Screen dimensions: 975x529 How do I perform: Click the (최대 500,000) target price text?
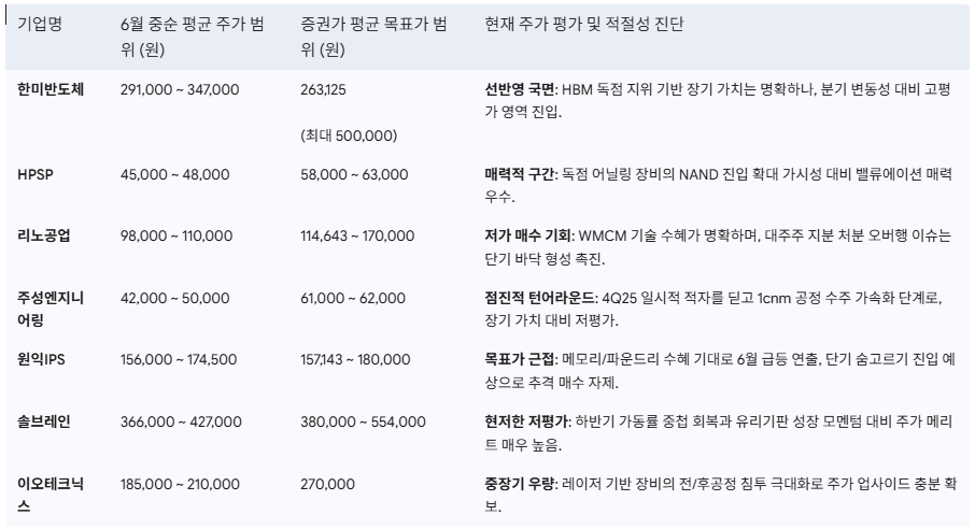pyautogui.click(x=349, y=136)
